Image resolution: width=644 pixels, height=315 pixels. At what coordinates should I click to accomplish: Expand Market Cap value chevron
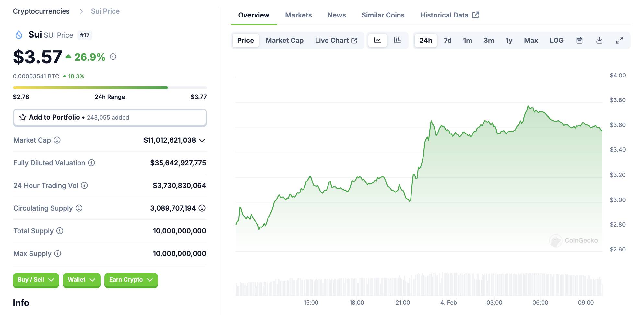[202, 140]
